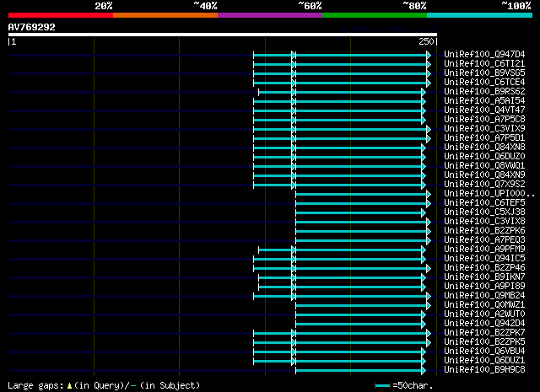Click the orange ~40% legend segment
This screenshot has height=392, width=540.
(165, 15)
